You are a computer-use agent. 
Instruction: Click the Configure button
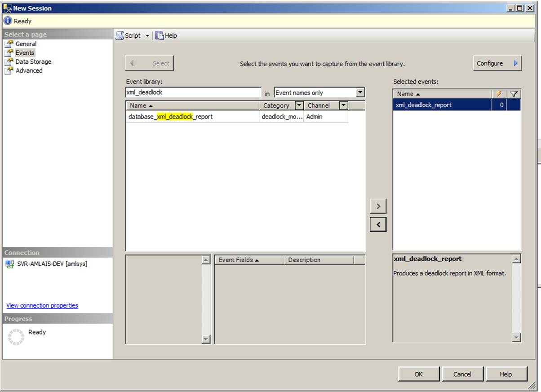[x=497, y=63]
